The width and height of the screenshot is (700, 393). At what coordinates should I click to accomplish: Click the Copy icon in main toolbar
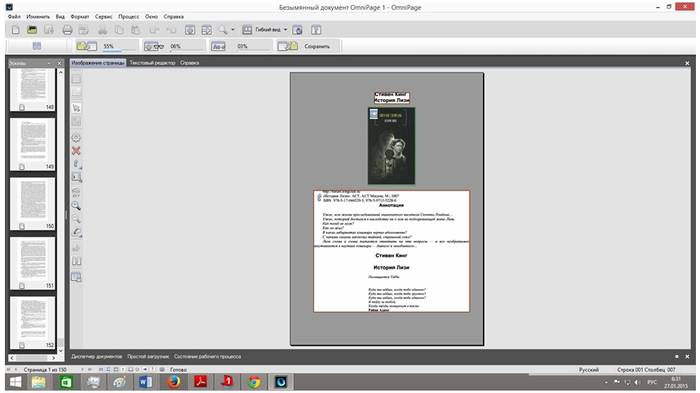[119, 30]
